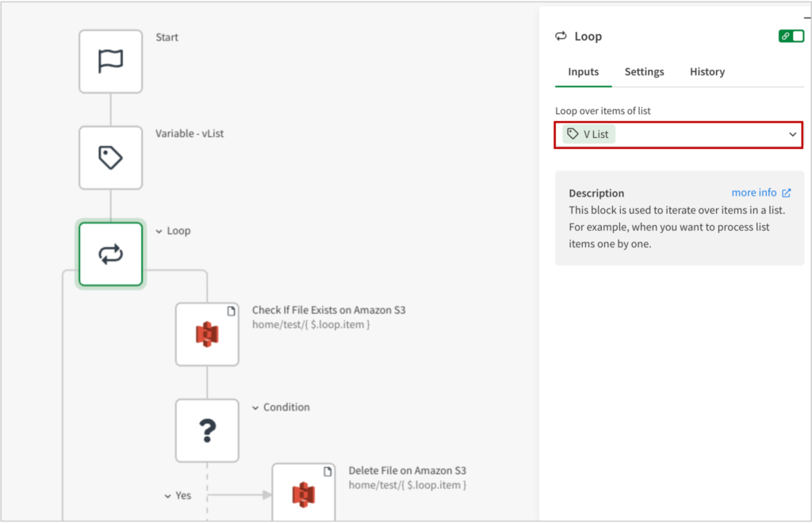Collapse the Condition block chevron

pyautogui.click(x=255, y=407)
